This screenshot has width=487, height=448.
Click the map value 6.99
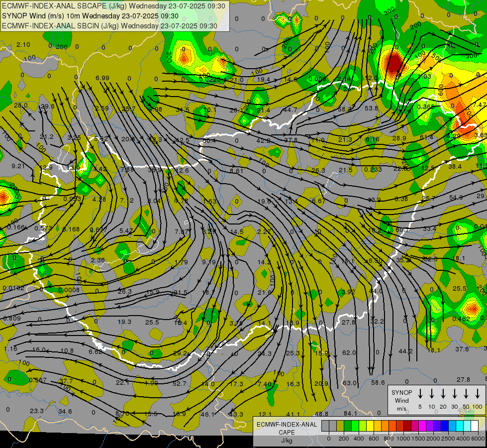tap(102, 78)
